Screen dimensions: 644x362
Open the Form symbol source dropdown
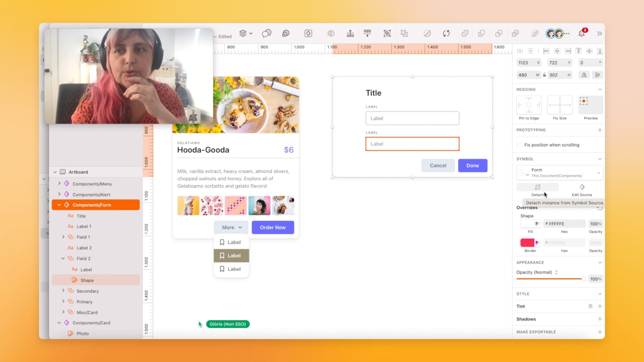pyautogui.click(x=560, y=173)
